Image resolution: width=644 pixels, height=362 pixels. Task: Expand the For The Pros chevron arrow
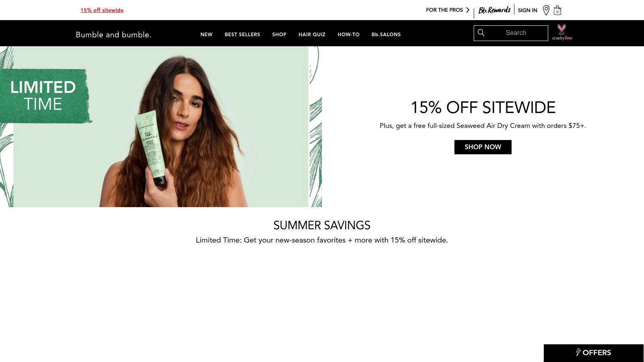(468, 10)
